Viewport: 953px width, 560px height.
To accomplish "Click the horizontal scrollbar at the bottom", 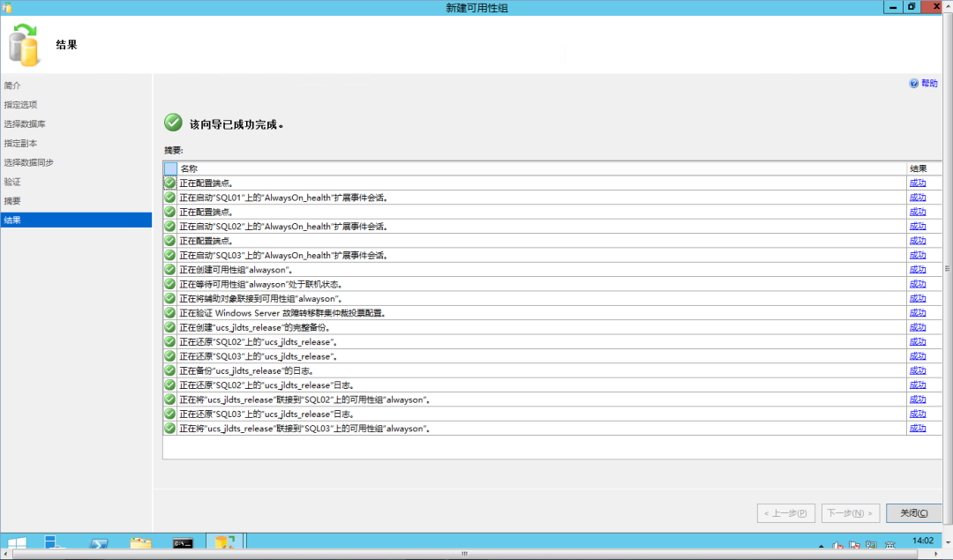I will point(464,554).
